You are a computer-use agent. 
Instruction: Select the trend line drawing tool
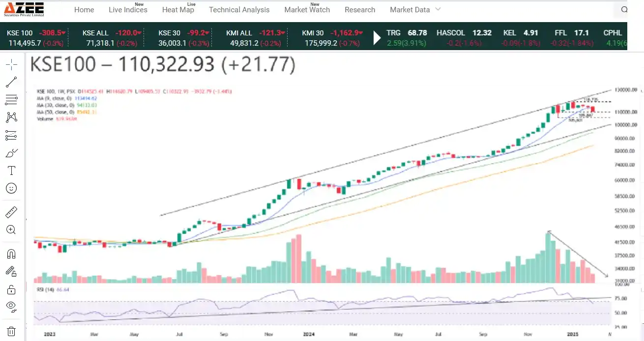click(11, 82)
